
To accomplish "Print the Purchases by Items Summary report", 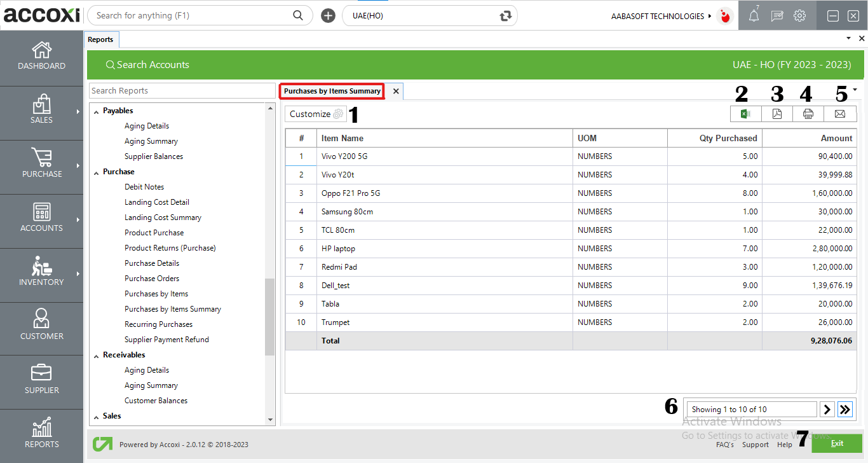I will [x=808, y=114].
